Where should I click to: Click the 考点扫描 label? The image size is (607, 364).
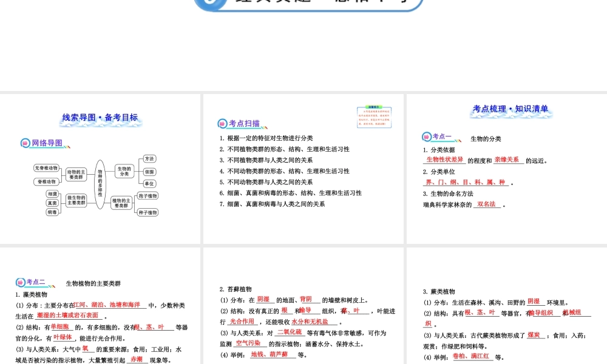(x=244, y=124)
